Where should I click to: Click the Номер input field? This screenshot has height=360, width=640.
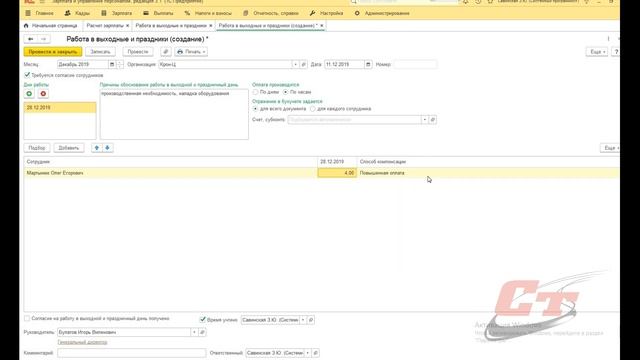coord(416,64)
